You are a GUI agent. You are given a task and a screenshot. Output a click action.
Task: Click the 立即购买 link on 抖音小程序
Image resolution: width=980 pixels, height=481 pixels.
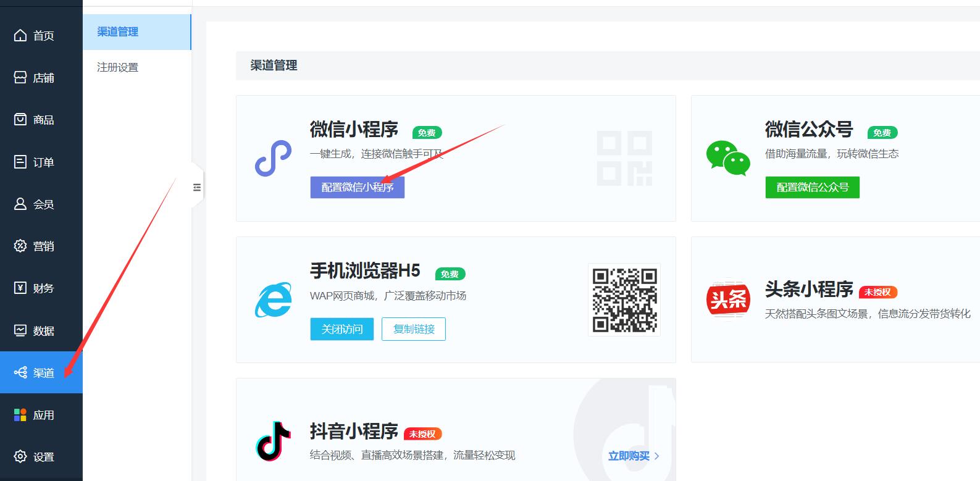pos(629,456)
